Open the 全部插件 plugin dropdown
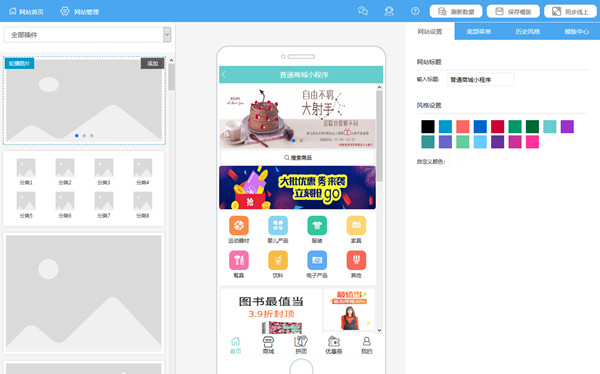This screenshot has width=600, height=374. click(x=87, y=35)
